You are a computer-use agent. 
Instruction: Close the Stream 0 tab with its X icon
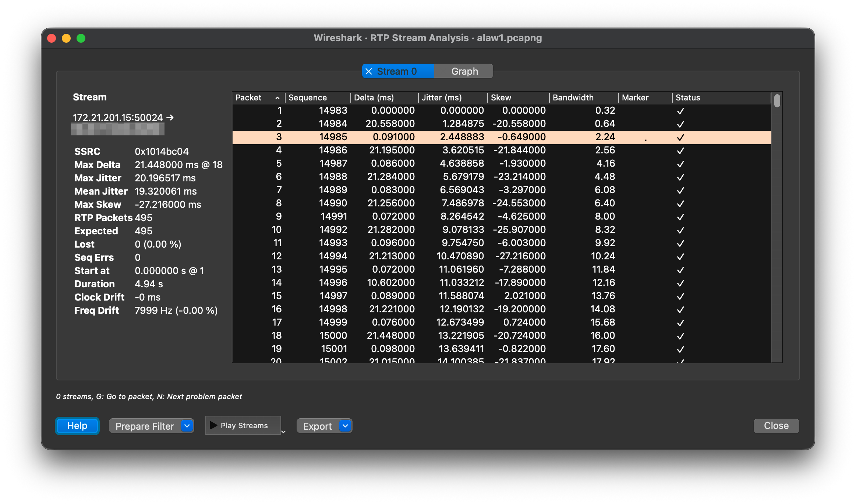pos(369,71)
